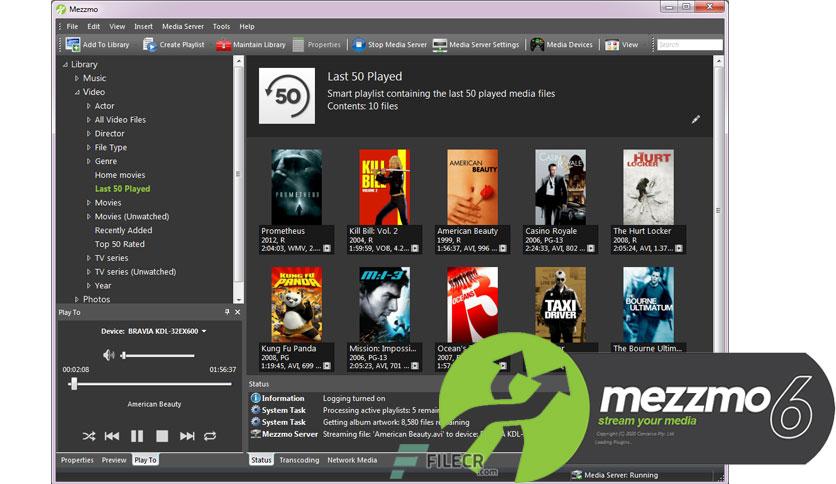This screenshot has width=836, height=484.
Task: Open the Help menu
Action: pos(247,26)
